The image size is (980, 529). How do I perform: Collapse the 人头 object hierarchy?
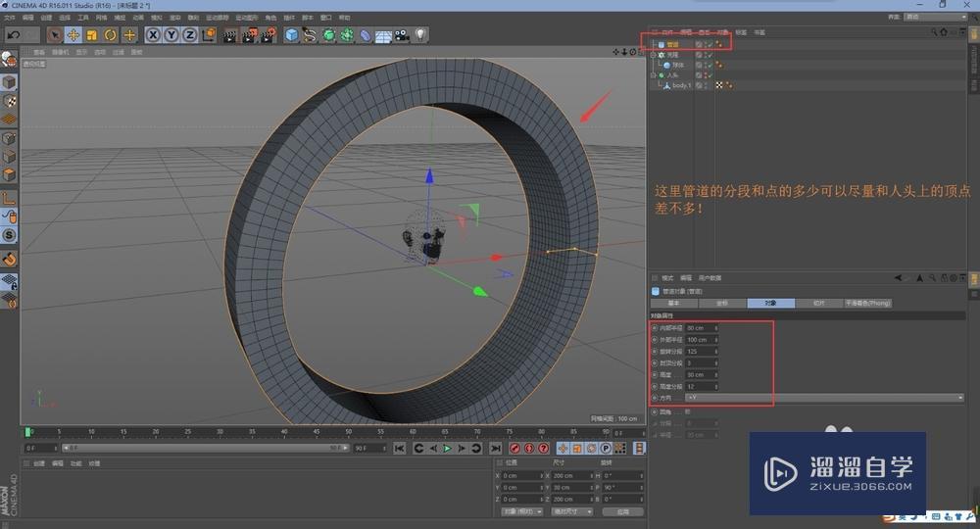tap(653, 75)
